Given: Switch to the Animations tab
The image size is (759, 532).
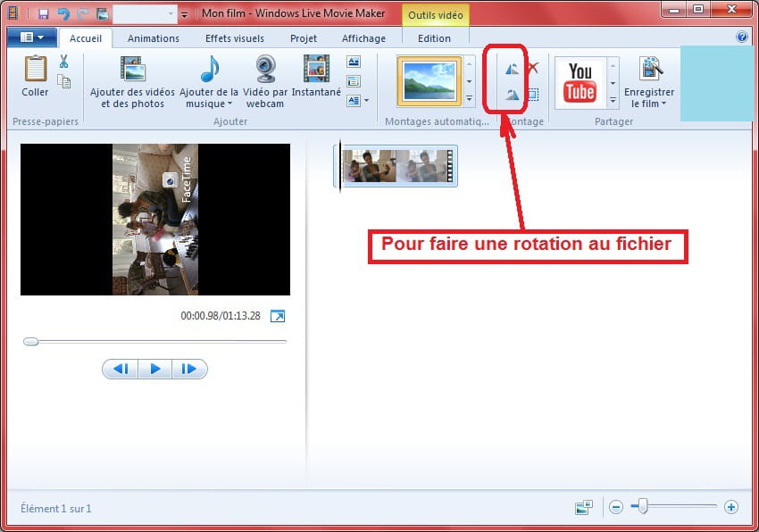Looking at the screenshot, I should 154,38.
